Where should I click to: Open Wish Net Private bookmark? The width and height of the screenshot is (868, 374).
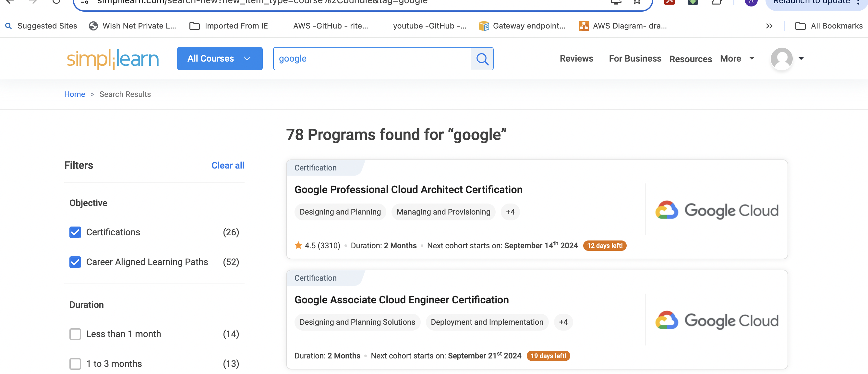132,26
